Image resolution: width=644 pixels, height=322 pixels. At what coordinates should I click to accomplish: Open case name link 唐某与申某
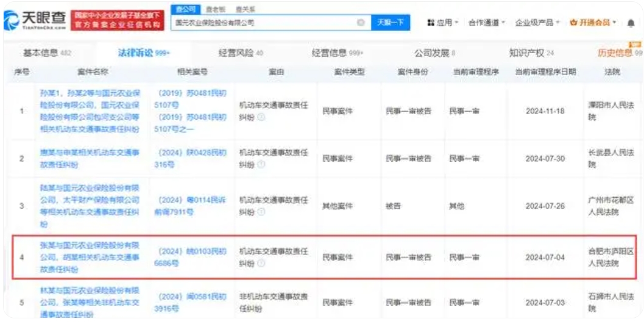(90, 159)
